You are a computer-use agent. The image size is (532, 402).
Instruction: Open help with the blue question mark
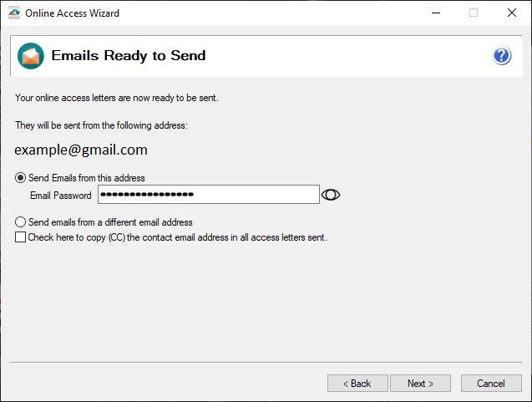click(x=501, y=56)
